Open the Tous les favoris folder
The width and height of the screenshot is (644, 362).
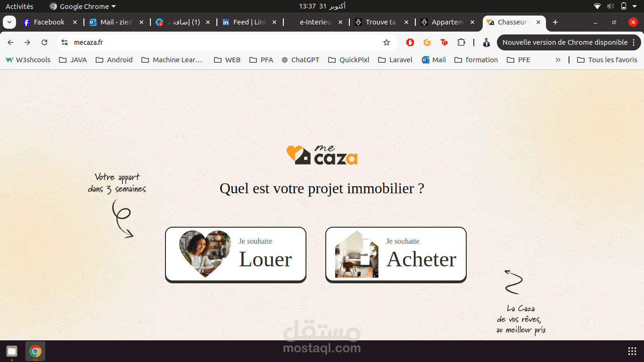(607, 60)
